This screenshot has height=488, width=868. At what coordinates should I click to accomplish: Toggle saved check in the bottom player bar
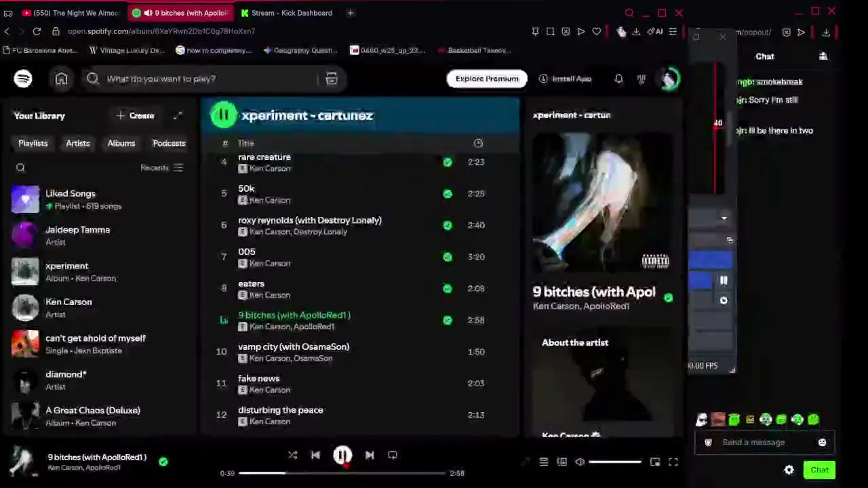(x=163, y=462)
